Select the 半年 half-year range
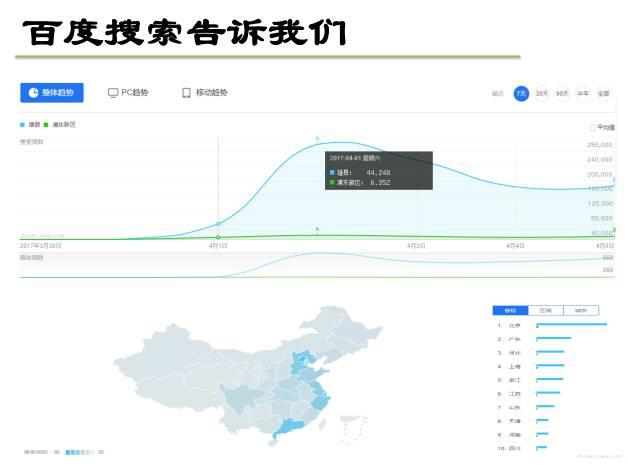The width and height of the screenshot is (628, 465). click(583, 93)
